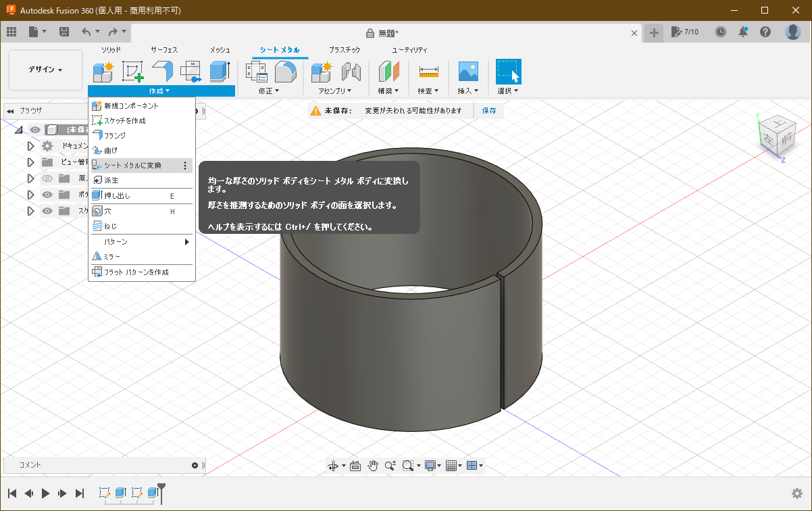This screenshot has width=812, height=511.
Task: Open the 挿入 dropdown menu
Action: (x=468, y=91)
